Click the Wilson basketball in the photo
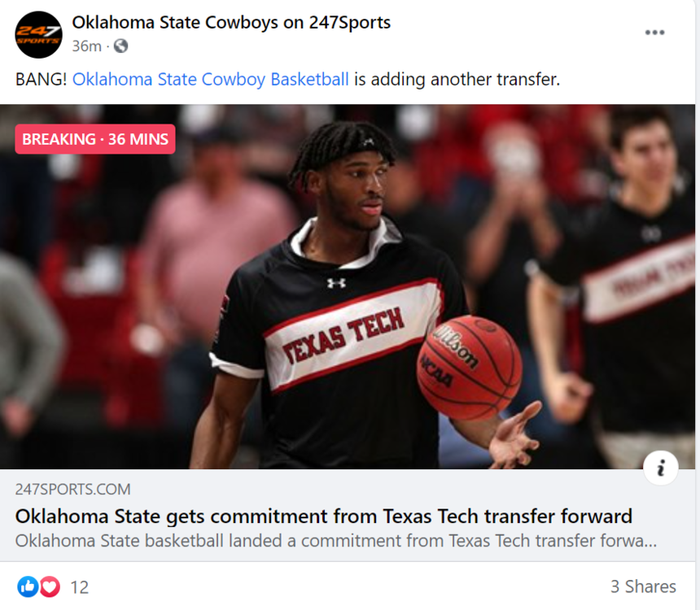700x610 pixels. pyautogui.click(x=469, y=367)
